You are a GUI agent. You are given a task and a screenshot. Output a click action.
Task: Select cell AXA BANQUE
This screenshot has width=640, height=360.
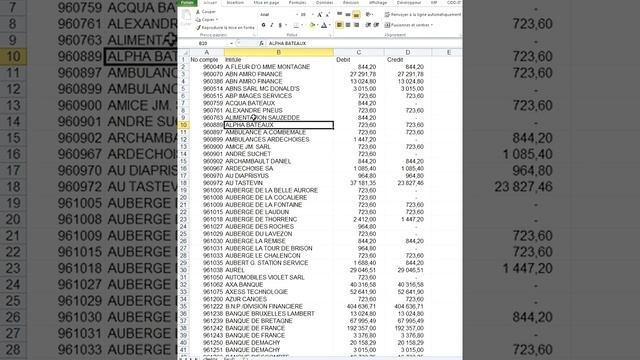point(279,284)
